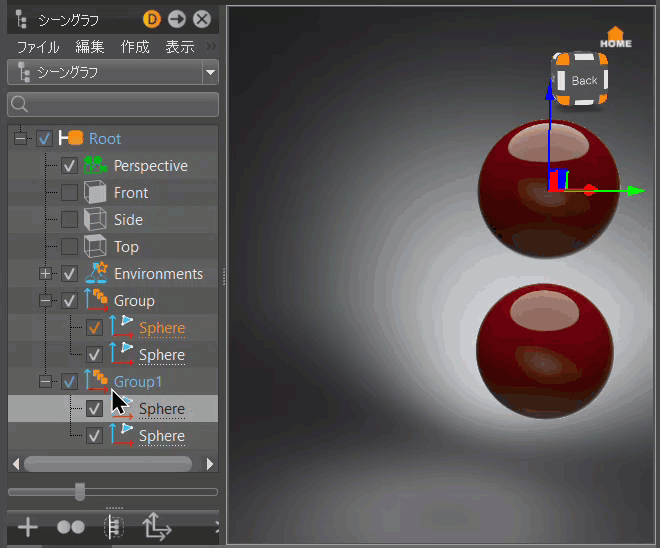Screen dimensions: 660x548
Task: Click the Root node orange icon
Action: (x=71, y=138)
